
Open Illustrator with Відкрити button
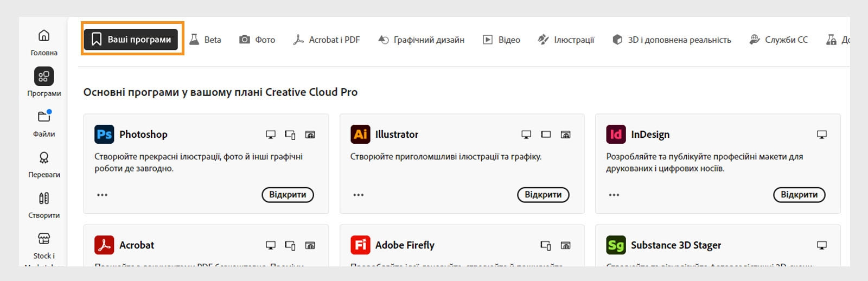(x=543, y=195)
